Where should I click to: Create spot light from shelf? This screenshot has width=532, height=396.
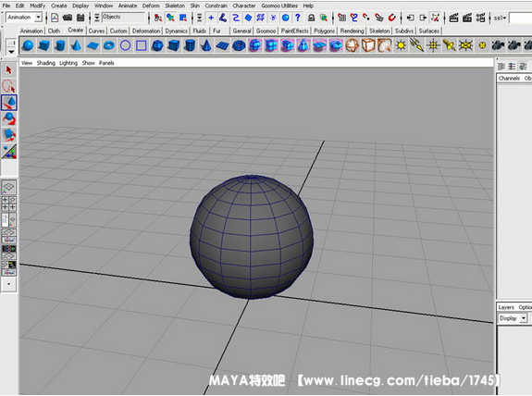point(450,45)
